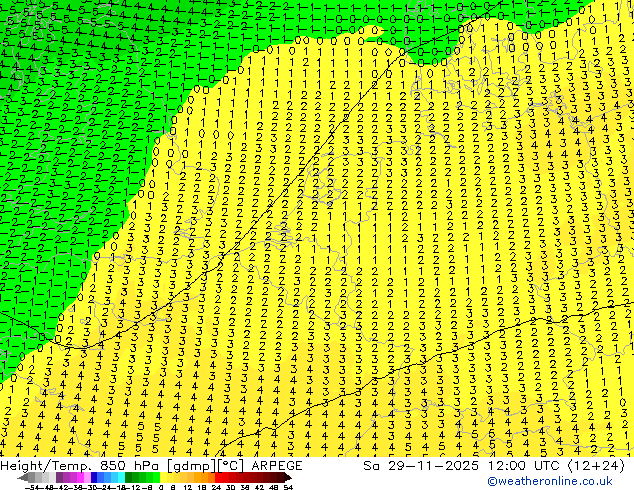The width and height of the screenshot is (634, 490).
Task: Click the dark brown right arrow end of scale
Action: [x=287, y=477]
